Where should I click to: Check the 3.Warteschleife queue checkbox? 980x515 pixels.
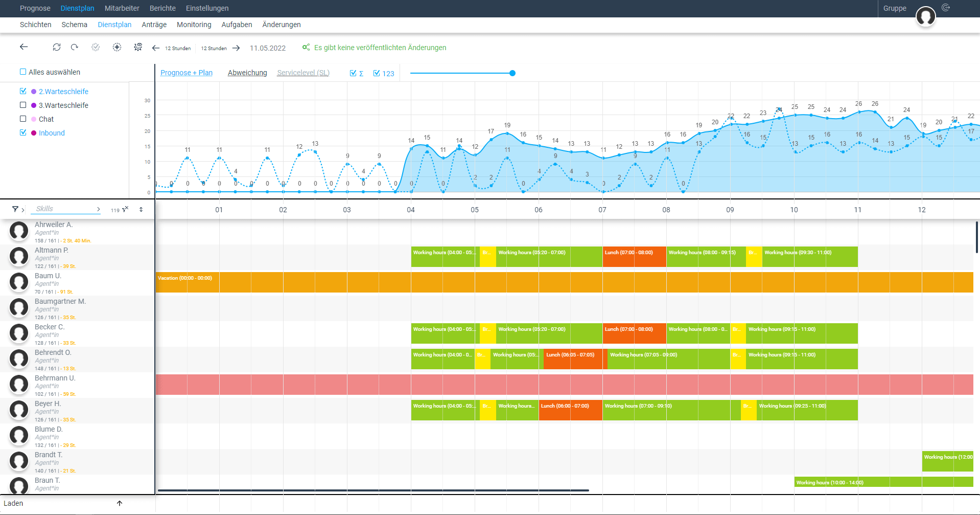click(x=23, y=105)
